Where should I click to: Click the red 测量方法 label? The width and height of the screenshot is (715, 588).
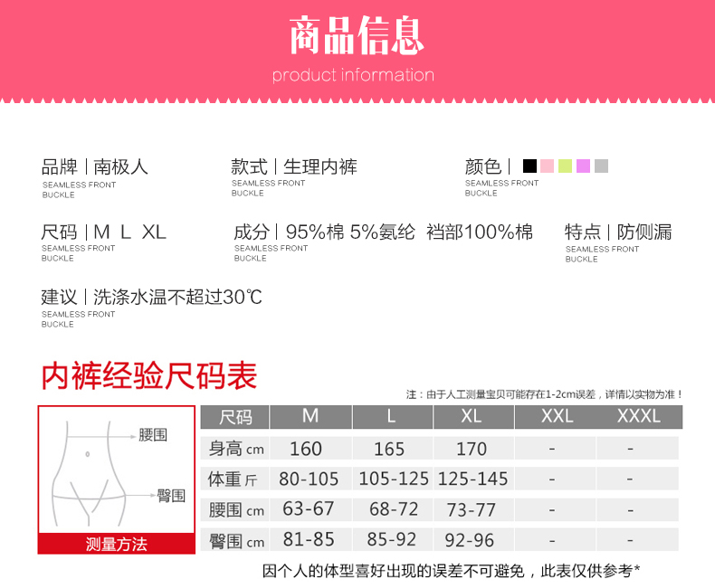116,544
